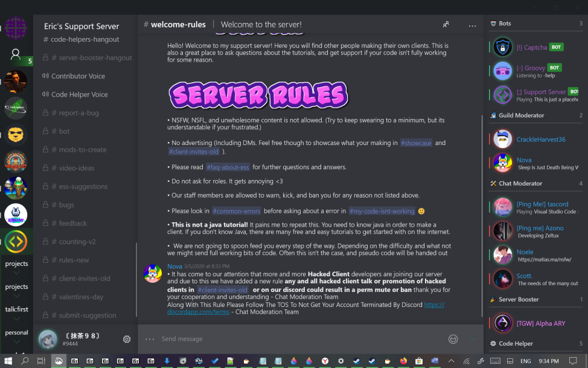The height and width of the screenshot is (368, 588).
Task: Open the member list icon in channel header
Action: pyautogui.click(x=446, y=25)
